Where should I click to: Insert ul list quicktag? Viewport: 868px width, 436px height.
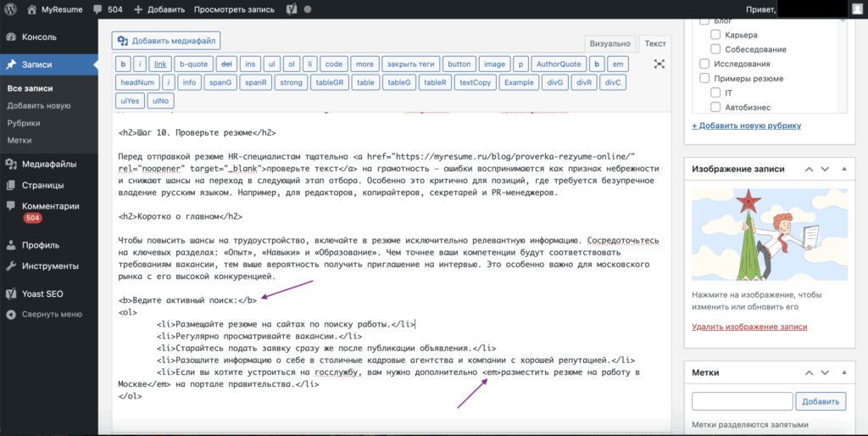[272, 64]
